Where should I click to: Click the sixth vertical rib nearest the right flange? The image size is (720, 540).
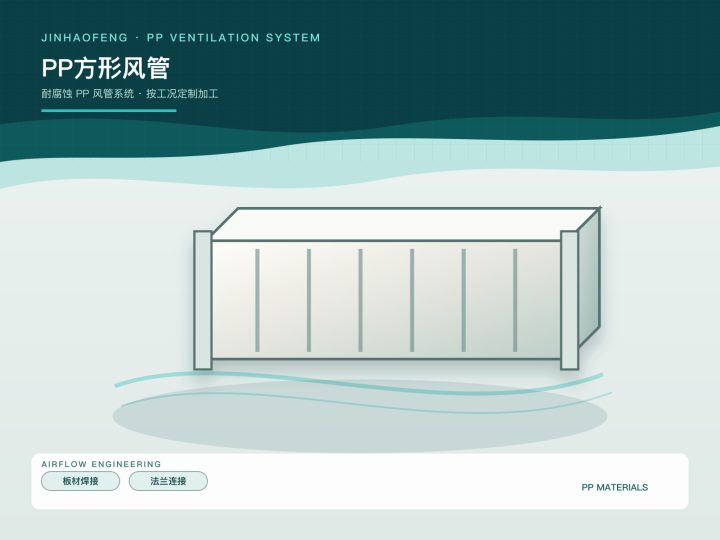515,300
